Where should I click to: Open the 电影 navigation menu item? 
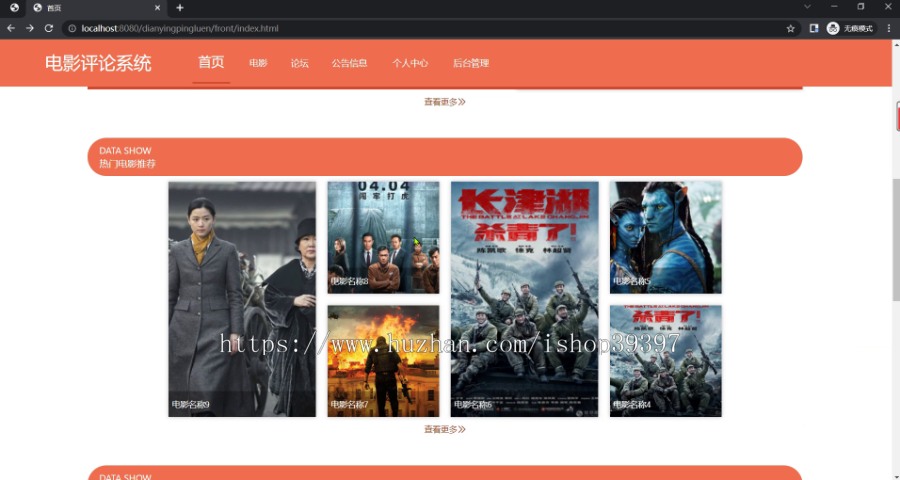258,63
